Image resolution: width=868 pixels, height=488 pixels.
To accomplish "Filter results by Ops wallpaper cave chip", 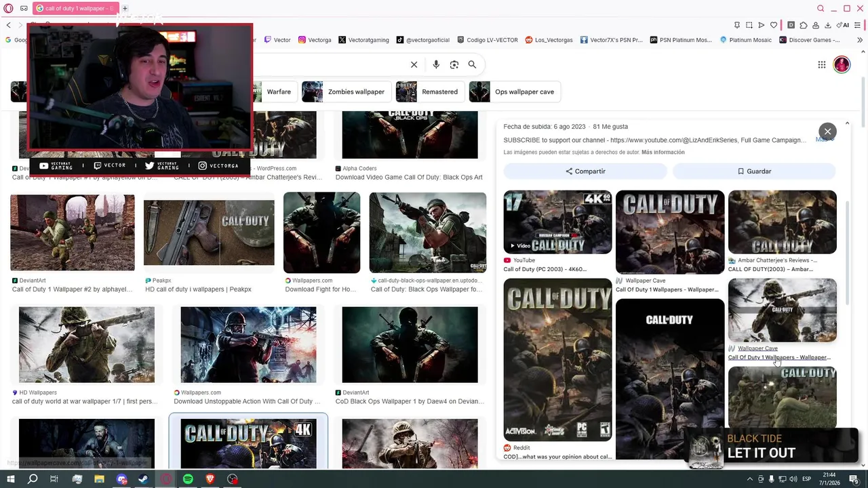I will (x=515, y=91).
